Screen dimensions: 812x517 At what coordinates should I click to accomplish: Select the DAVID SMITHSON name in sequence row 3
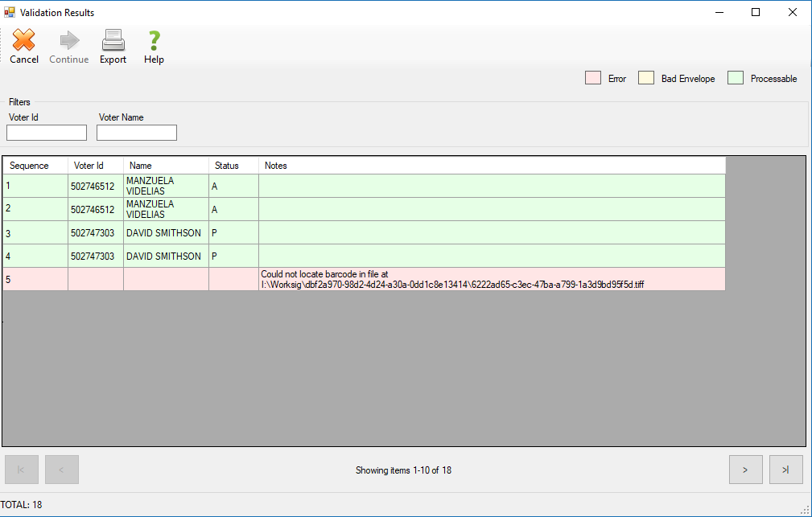click(167, 233)
